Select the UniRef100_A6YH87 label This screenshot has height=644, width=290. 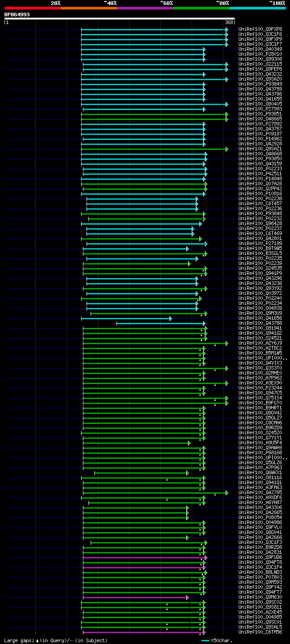coord(260,502)
